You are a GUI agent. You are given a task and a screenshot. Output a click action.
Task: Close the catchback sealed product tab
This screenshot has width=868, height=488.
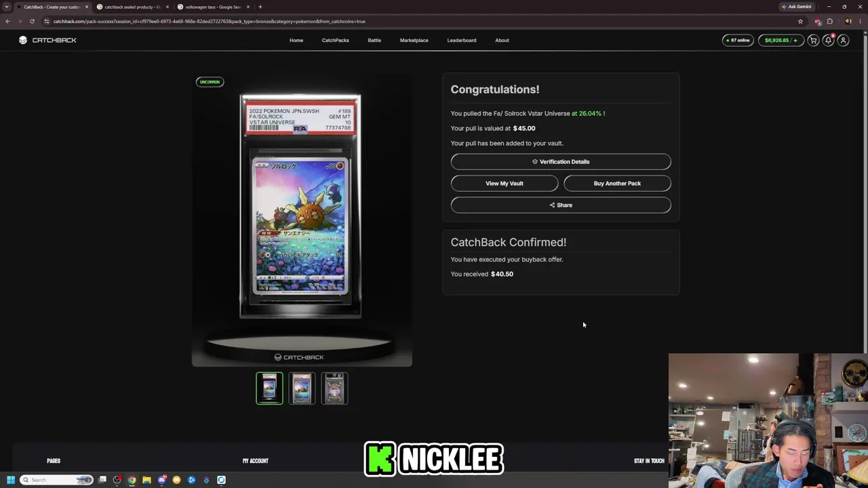[x=167, y=7]
